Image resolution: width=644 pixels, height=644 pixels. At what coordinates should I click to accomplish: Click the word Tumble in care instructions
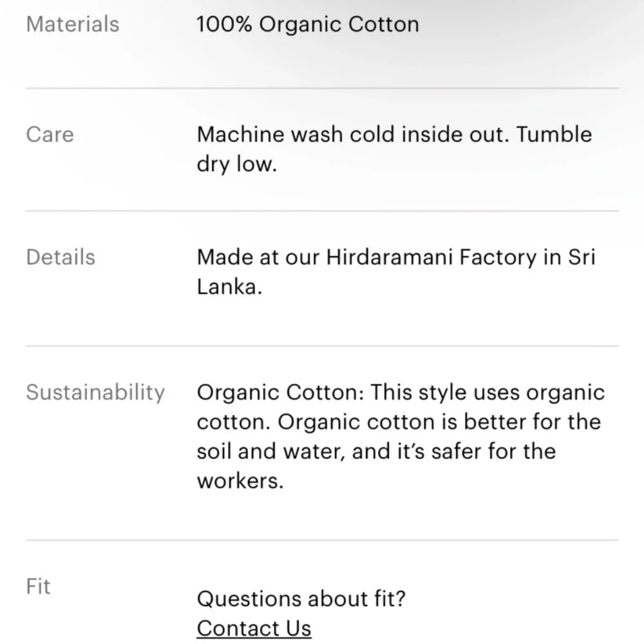pyautogui.click(x=554, y=135)
